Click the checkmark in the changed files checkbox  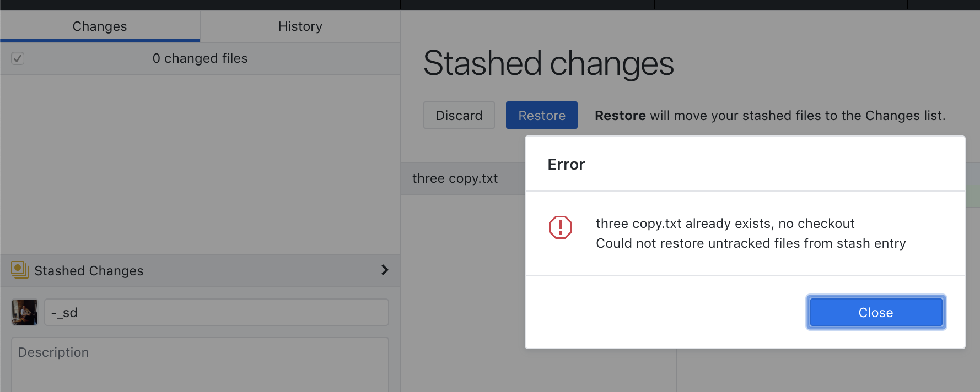click(x=17, y=58)
